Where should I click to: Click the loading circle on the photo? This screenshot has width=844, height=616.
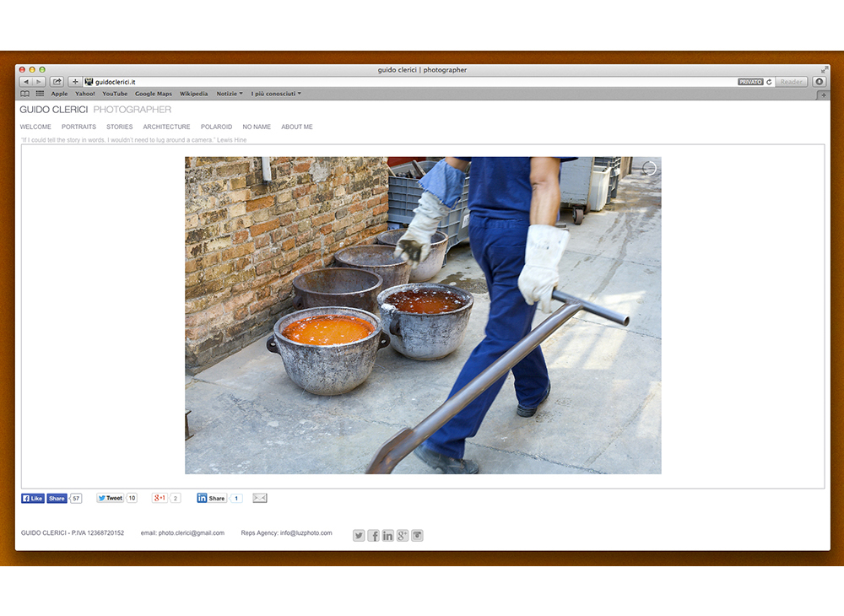pyautogui.click(x=649, y=169)
